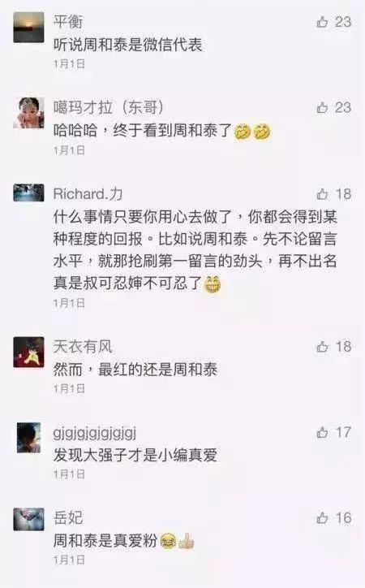Viewport: 365px width, 588px height.
Task: Click comment 发现大强子才是小编真爱
Action: click(135, 455)
